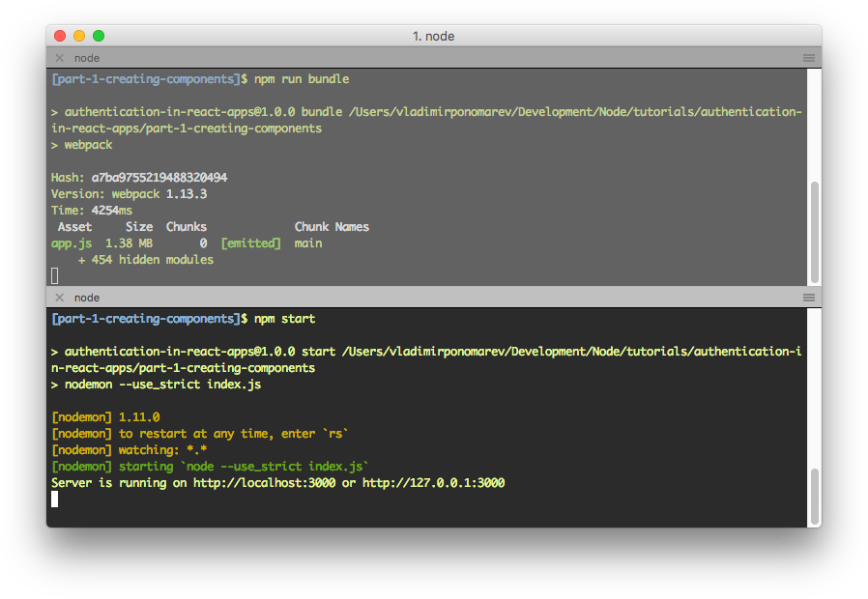Screen dimensions: 868x599
Task: Open the upper pane hamburger menu
Action: point(809,58)
